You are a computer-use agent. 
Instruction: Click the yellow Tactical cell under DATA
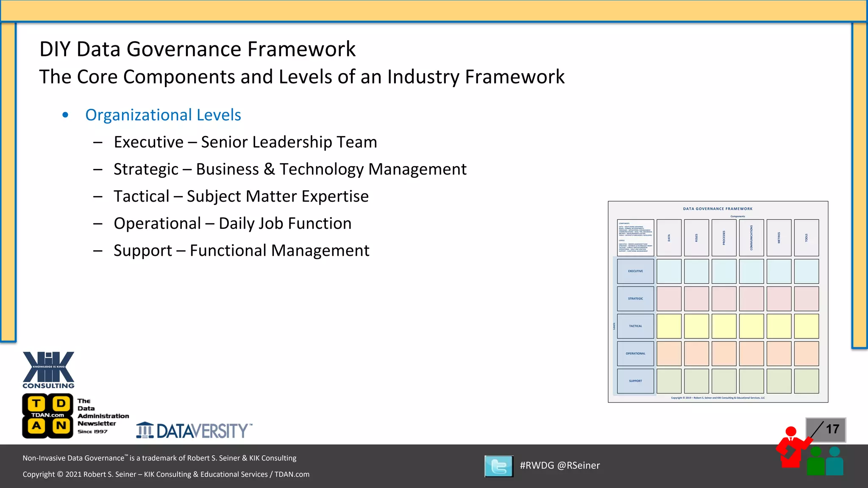tap(669, 326)
